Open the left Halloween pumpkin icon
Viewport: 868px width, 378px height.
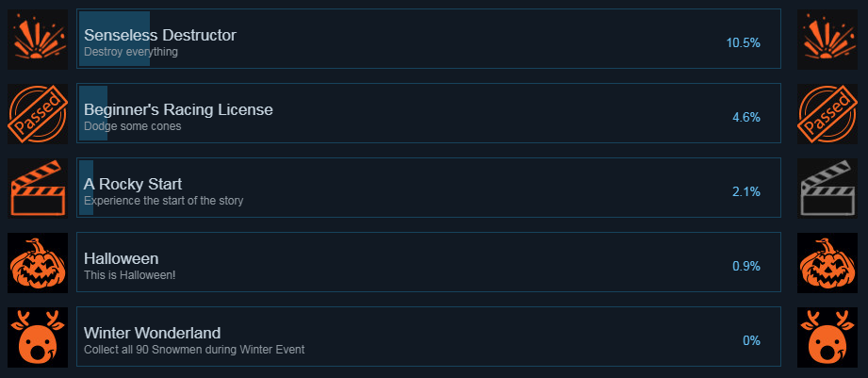tap(38, 263)
